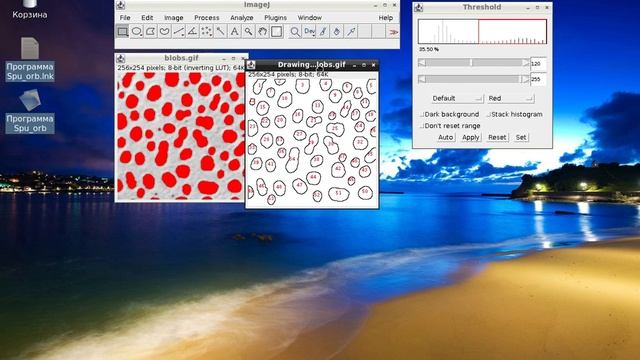Open the Dev developer menu tool

point(309,31)
